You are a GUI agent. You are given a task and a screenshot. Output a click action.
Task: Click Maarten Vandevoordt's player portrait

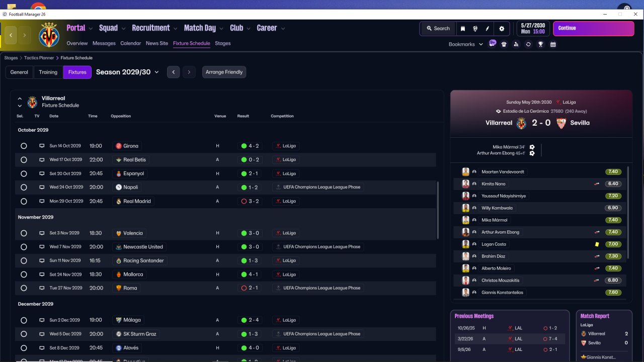(465, 171)
